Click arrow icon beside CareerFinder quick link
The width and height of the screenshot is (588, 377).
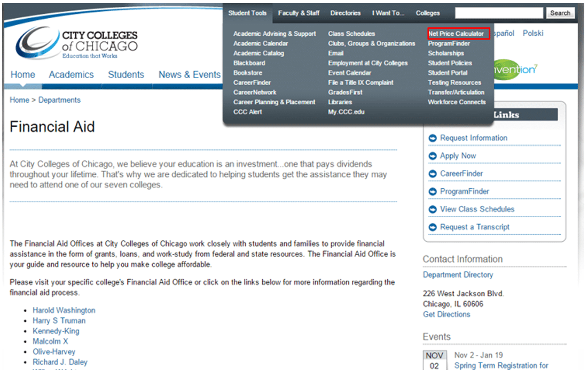433,174
